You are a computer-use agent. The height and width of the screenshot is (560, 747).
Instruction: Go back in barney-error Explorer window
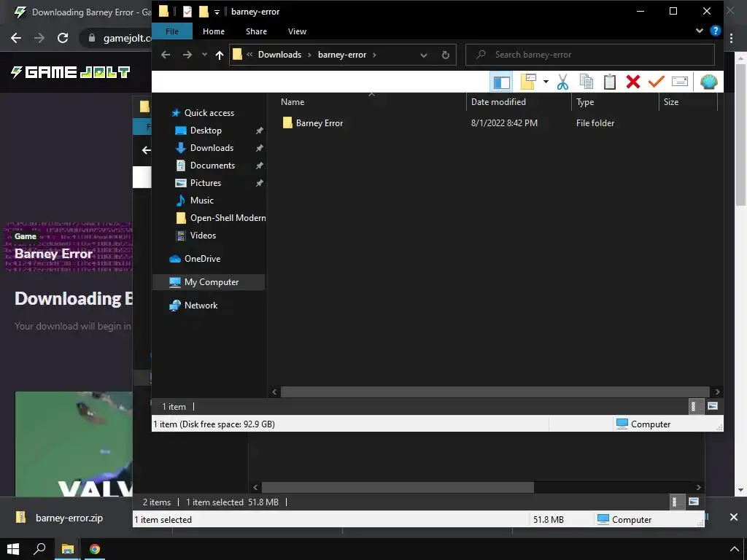166,55
